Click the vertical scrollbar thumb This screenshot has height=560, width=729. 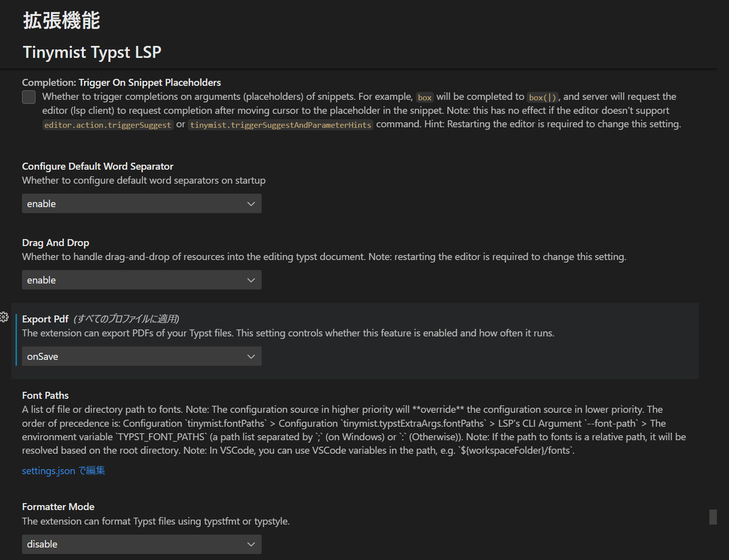pos(713,517)
